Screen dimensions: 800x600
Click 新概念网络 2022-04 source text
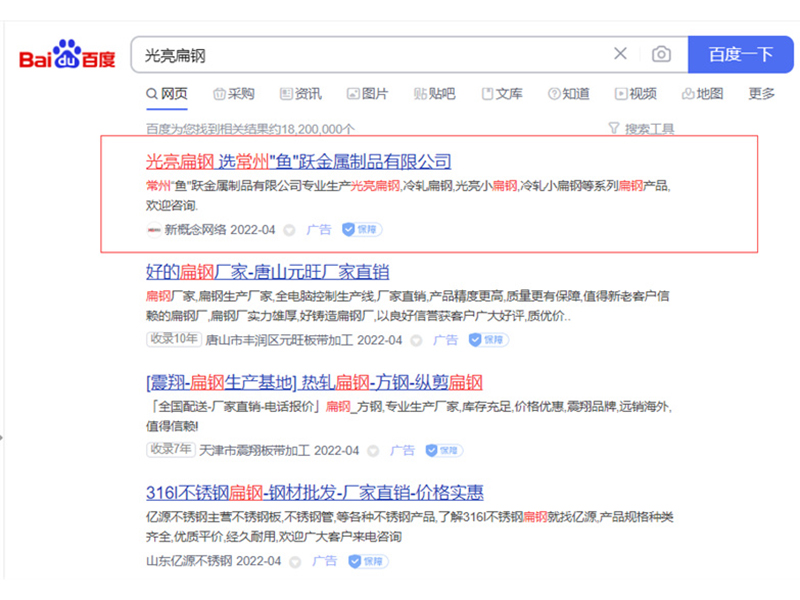[219, 230]
